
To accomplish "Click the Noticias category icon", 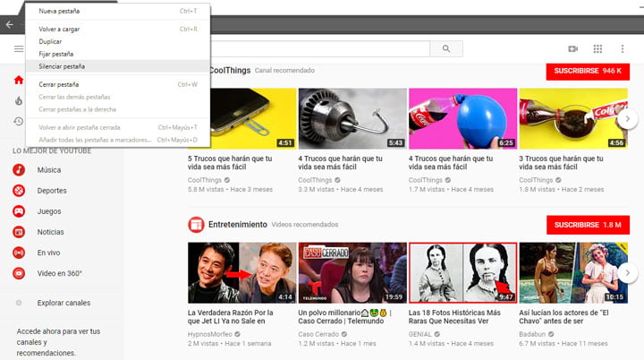I will pyautogui.click(x=19, y=232).
